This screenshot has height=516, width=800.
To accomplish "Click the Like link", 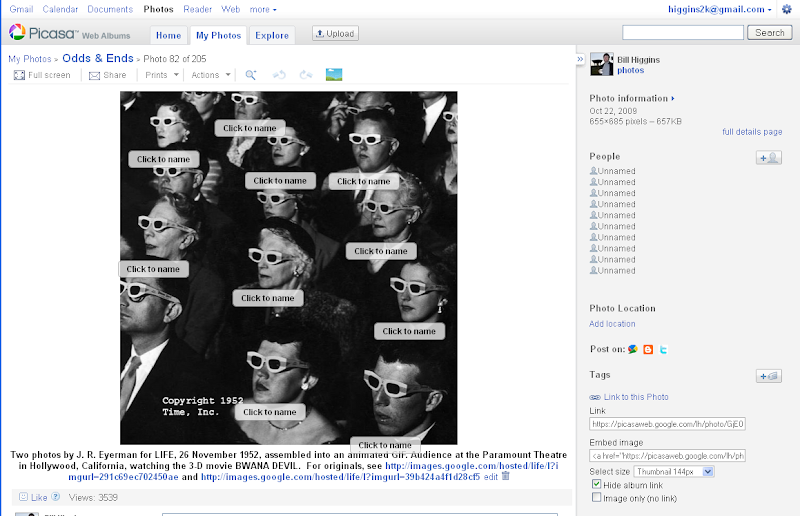I will 39,497.
